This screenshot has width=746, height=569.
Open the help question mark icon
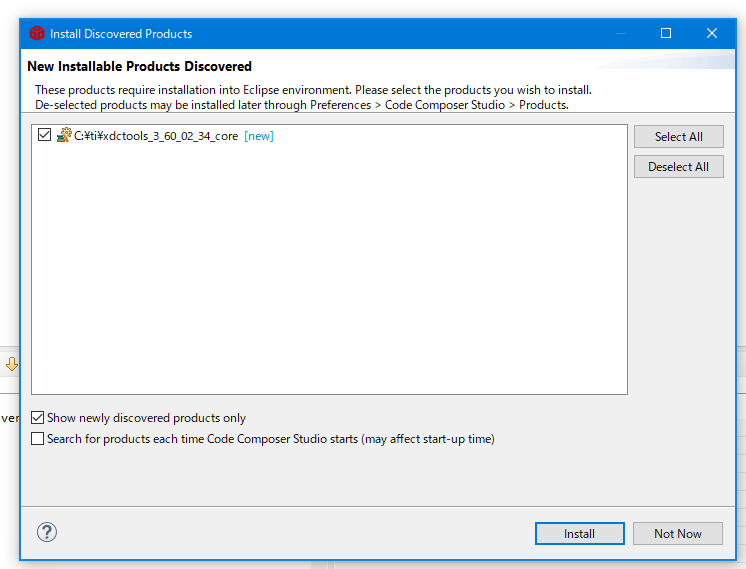click(x=47, y=532)
